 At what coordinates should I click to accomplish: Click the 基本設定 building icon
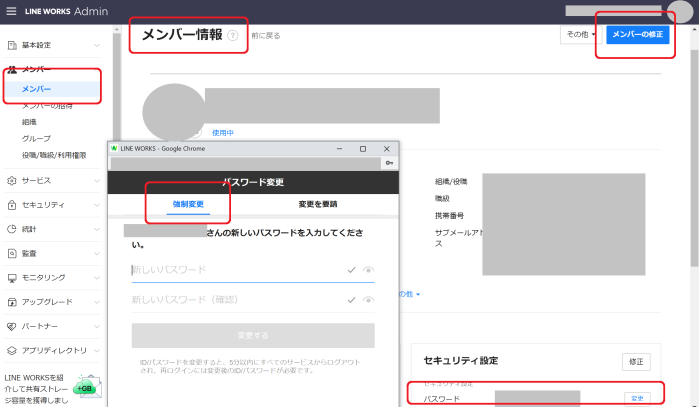pos(12,45)
